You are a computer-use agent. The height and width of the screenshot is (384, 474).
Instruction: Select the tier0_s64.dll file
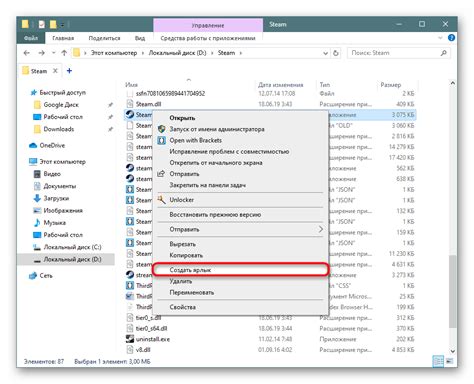151,328
